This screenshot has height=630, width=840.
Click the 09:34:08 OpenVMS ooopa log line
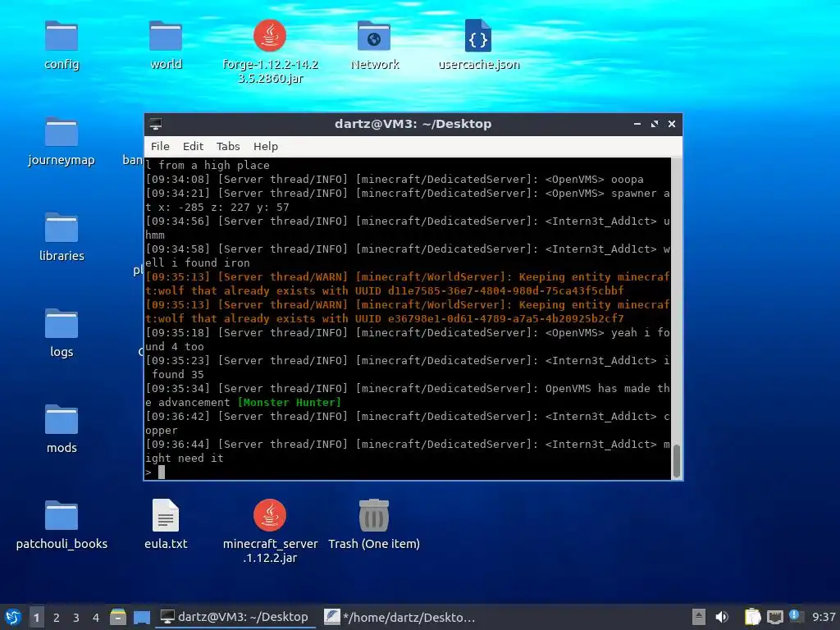point(395,180)
